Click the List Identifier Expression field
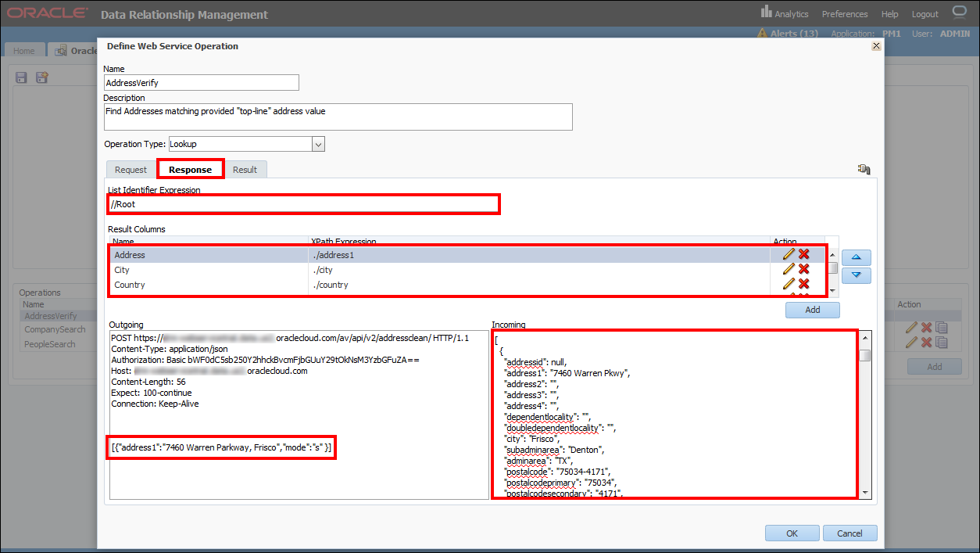 click(303, 204)
